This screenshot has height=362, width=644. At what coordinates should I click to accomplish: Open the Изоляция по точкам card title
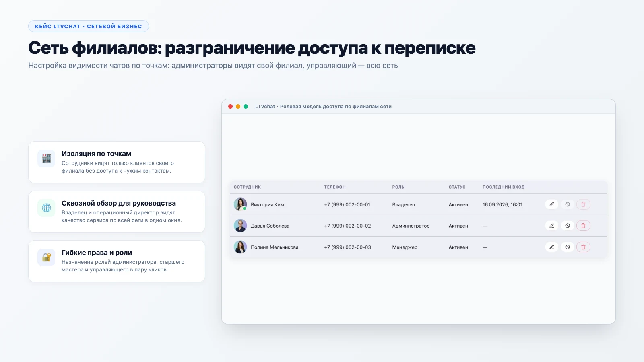tap(96, 154)
